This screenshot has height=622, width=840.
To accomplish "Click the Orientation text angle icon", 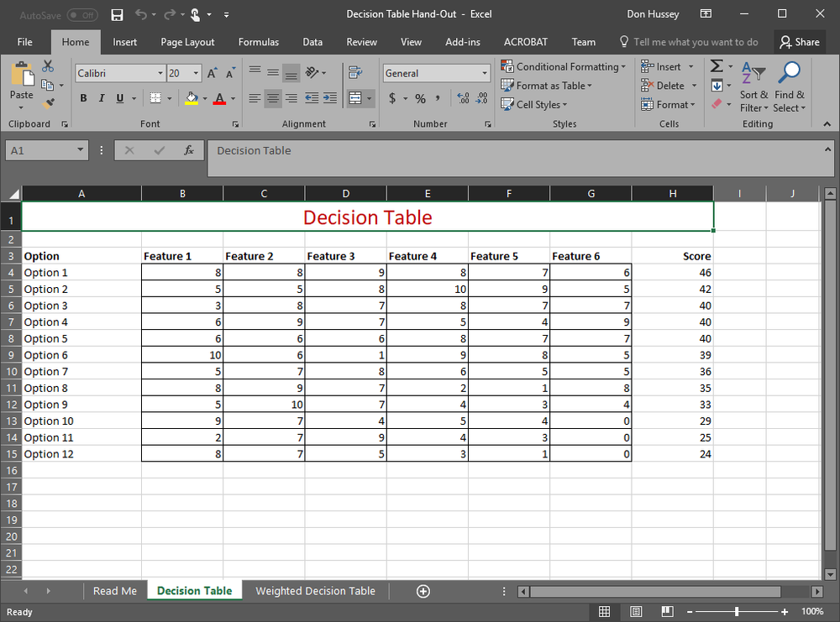I will [312, 72].
